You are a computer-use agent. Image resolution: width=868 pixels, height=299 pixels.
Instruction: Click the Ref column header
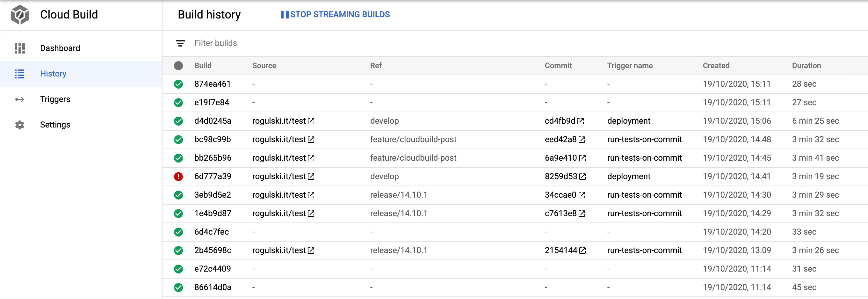pos(376,66)
